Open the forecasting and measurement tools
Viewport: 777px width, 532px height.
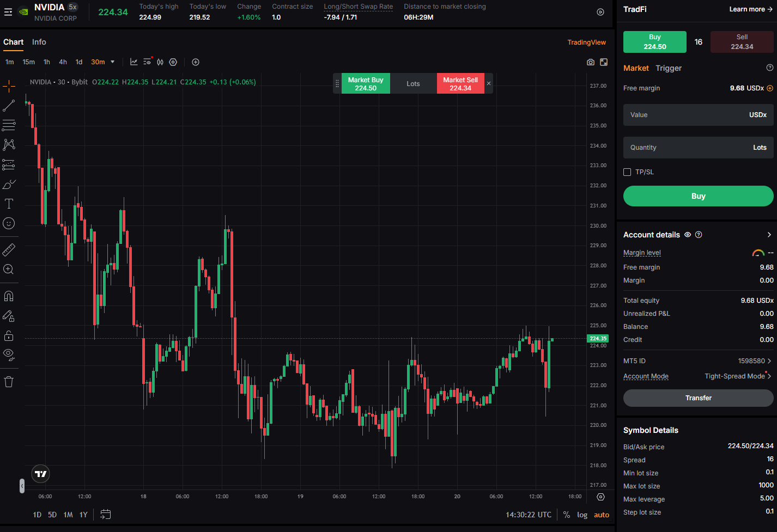pyautogui.click(x=9, y=164)
